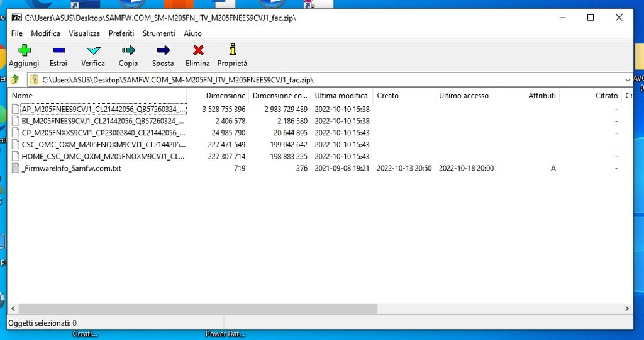The height and width of the screenshot is (340, 644).
Task: Expand the address bar path dropdown
Action: (x=627, y=80)
